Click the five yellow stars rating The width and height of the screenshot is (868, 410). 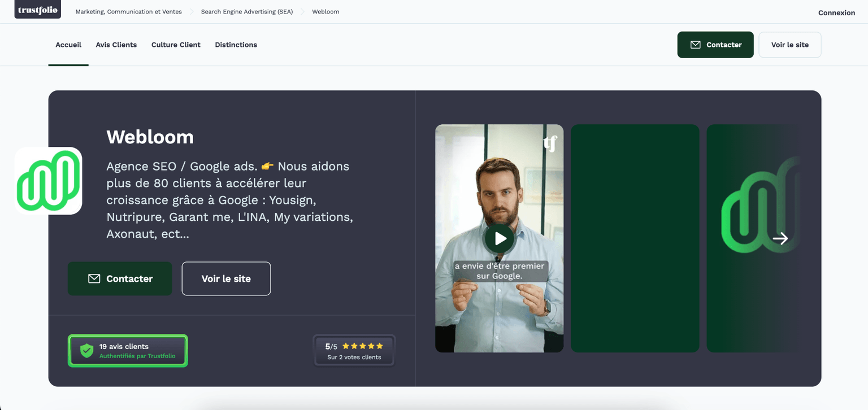point(363,346)
